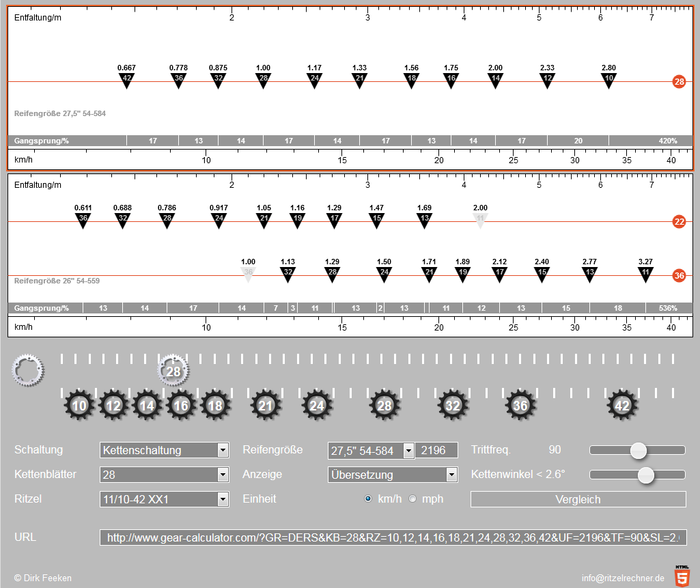The width and height of the screenshot is (700, 588).
Task: Click the 21-tooth sprocket gear icon
Action: 266,406
